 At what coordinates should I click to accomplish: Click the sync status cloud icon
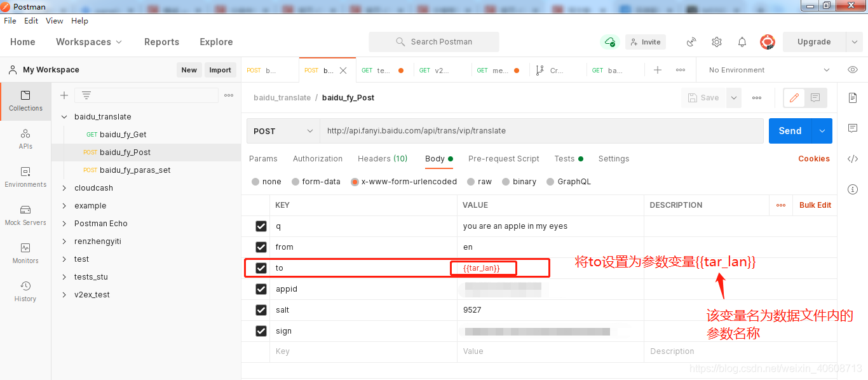coord(610,42)
